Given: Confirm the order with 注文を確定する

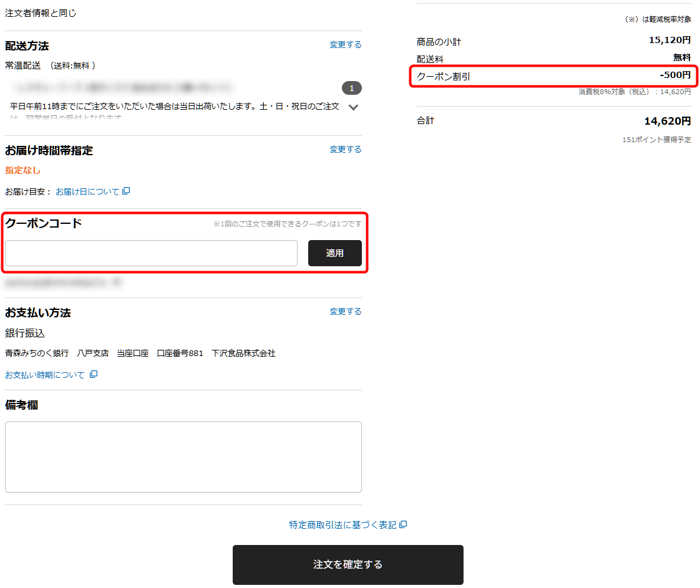Looking at the screenshot, I should tap(348, 565).
